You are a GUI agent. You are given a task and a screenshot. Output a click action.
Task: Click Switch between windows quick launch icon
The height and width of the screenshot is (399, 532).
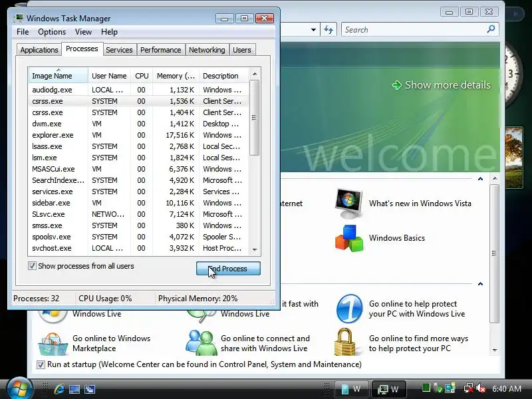[x=90, y=389]
